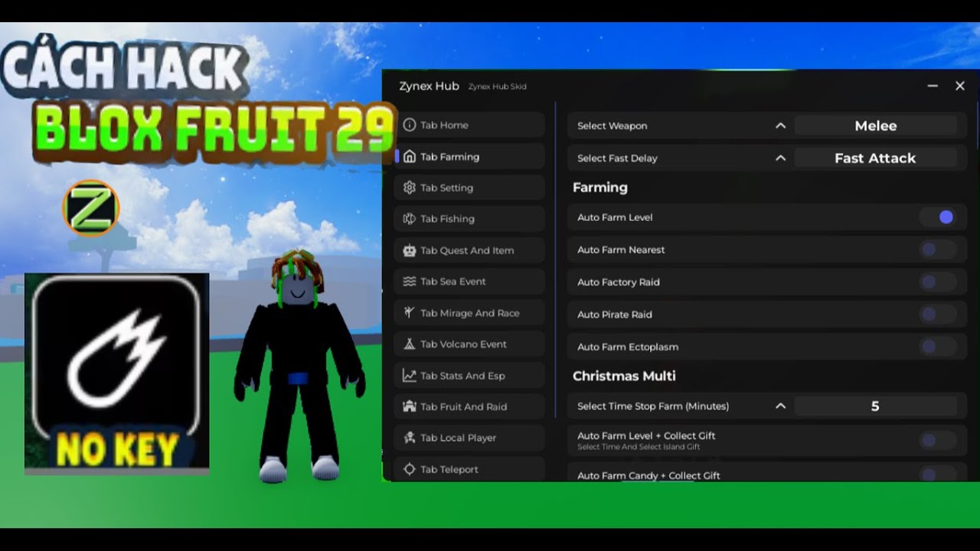Screen dimensions: 980x551
Task: Open Tab Teleport
Action: tap(469, 469)
